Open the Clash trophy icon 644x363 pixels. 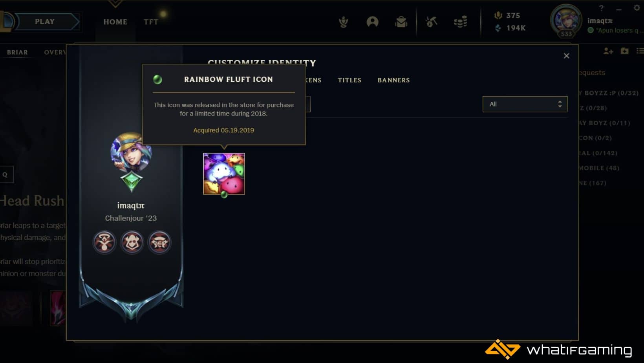tap(344, 22)
